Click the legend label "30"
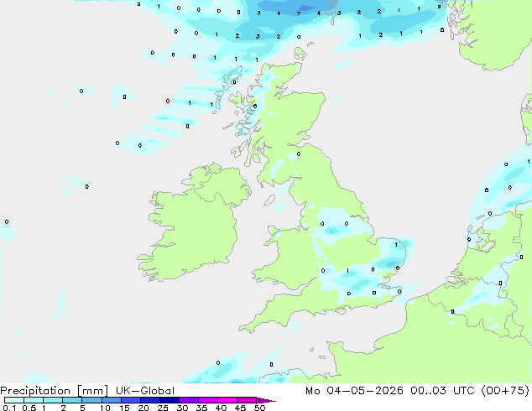The height and width of the screenshot is (411, 532). [x=182, y=408]
